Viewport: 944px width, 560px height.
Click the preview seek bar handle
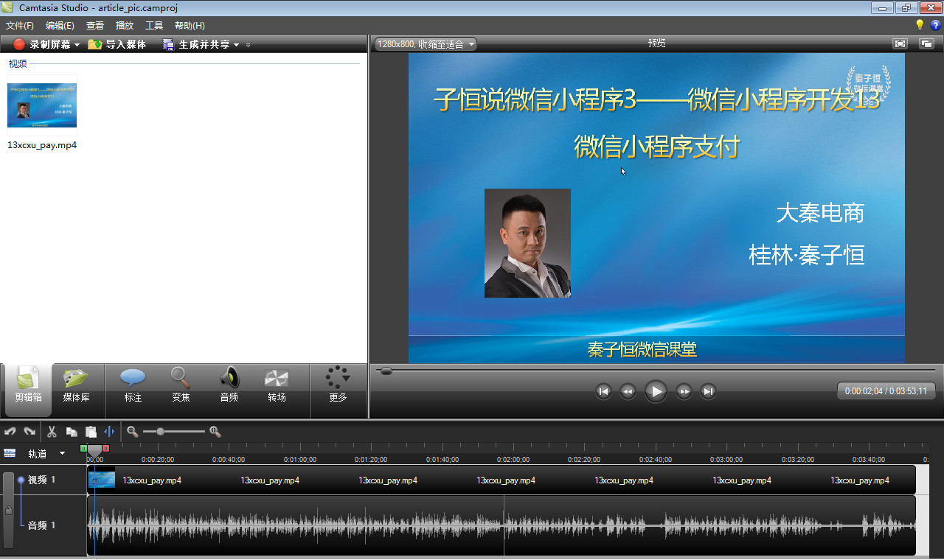[x=386, y=371]
